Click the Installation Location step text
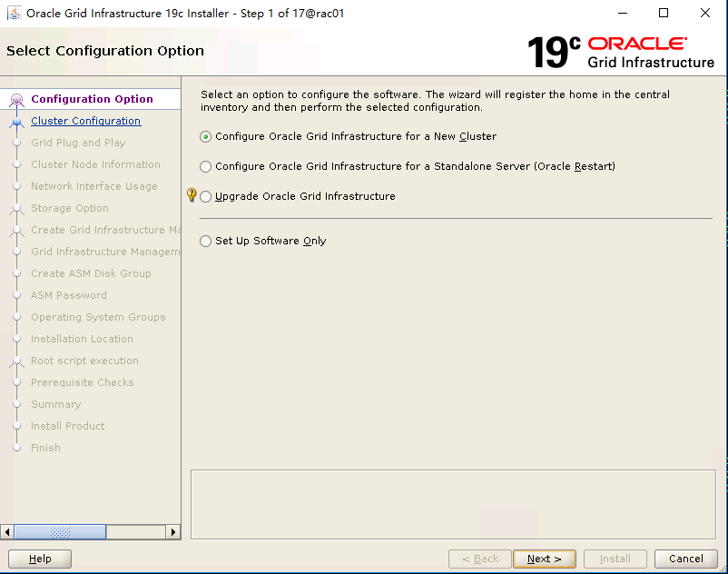The image size is (728, 574). coord(82,339)
